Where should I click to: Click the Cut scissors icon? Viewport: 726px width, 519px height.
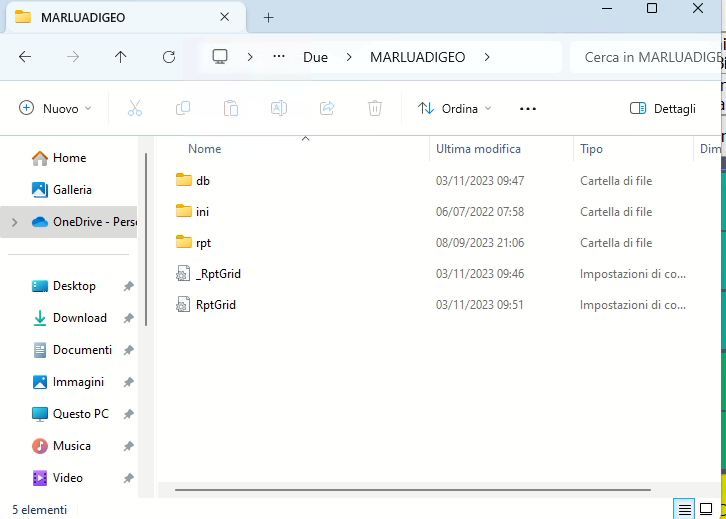coord(135,108)
